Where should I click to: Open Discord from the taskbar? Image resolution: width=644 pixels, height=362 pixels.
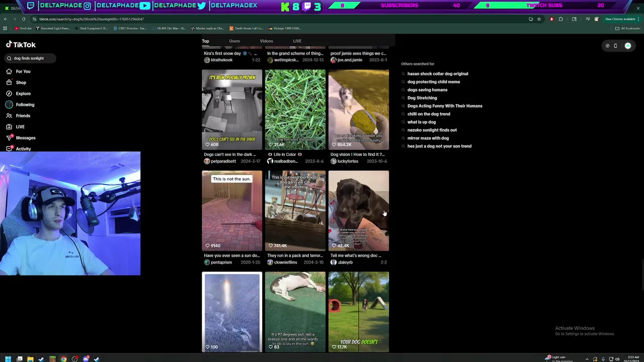pyautogui.click(x=86, y=359)
